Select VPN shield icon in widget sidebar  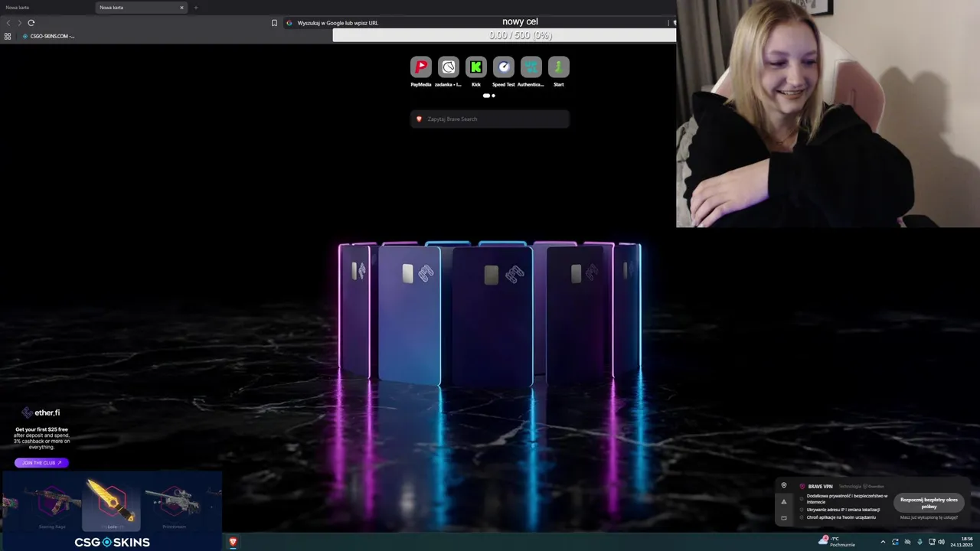click(783, 485)
